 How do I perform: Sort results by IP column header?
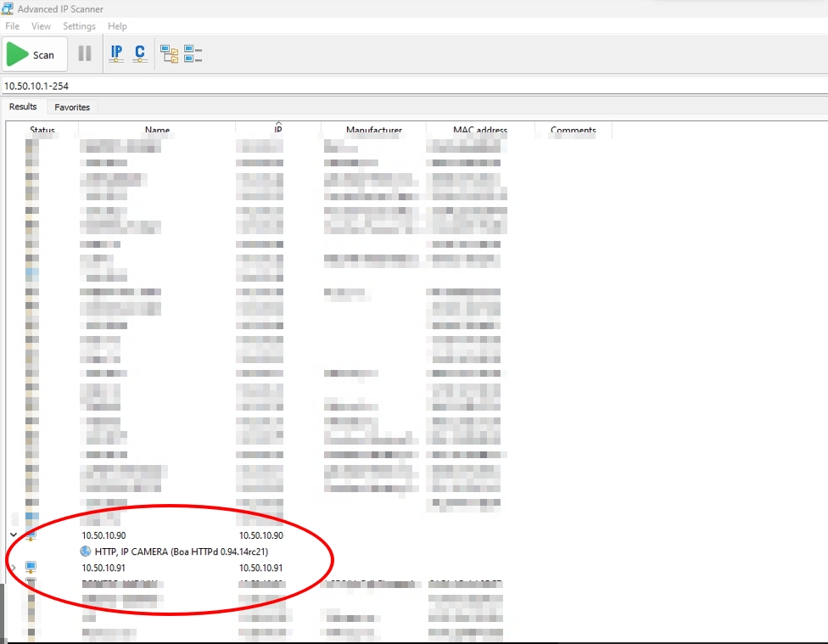pos(278,130)
